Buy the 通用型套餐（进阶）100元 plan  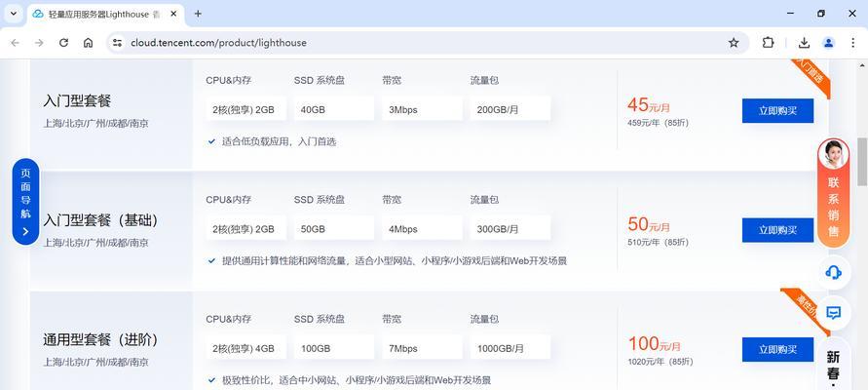click(x=777, y=350)
